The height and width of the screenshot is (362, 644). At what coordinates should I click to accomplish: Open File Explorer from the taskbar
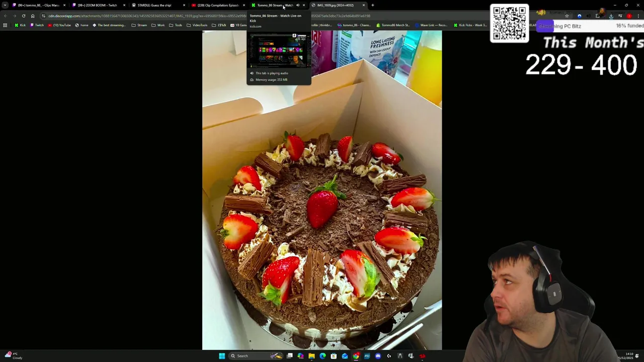pos(311,356)
